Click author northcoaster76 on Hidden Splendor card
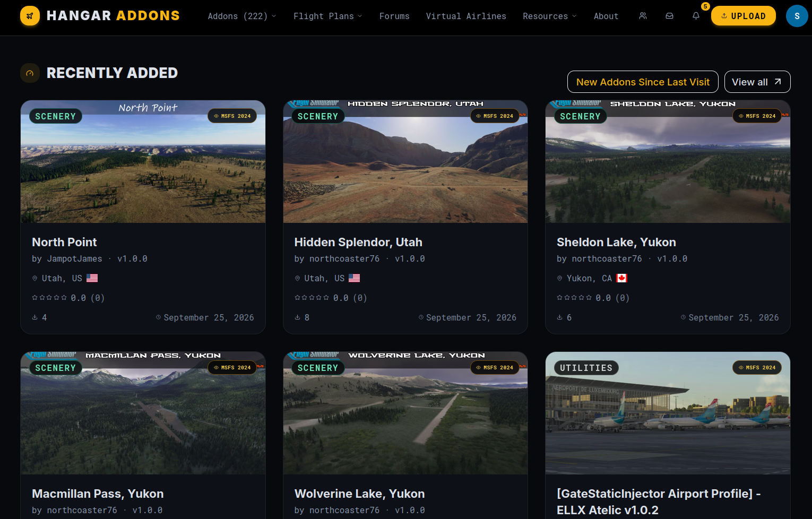 (x=344, y=258)
